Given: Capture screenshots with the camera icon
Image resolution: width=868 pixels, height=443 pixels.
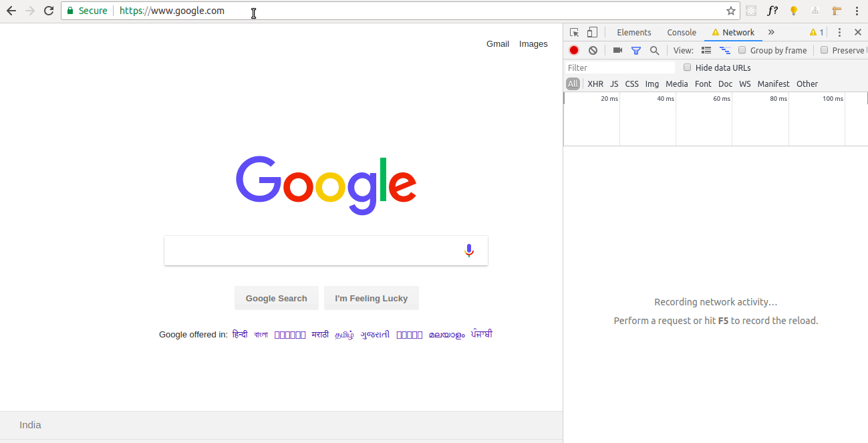Looking at the screenshot, I should point(617,50).
